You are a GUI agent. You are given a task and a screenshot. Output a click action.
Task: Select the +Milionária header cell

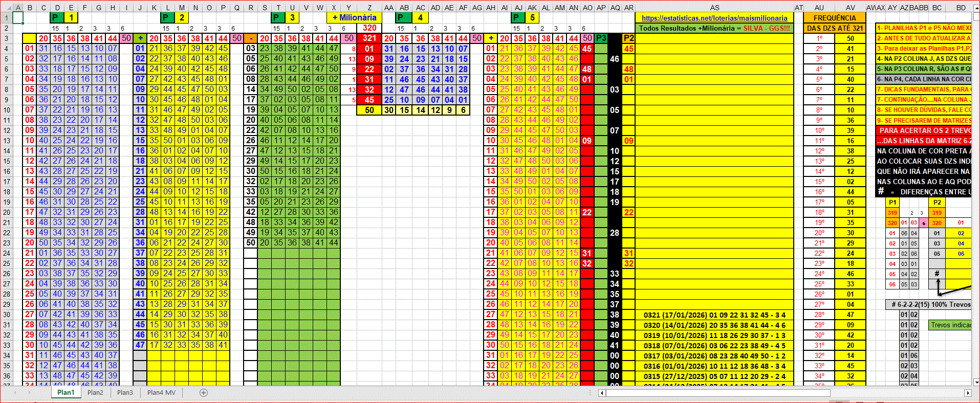pyautogui.click(x=355, y=18)
